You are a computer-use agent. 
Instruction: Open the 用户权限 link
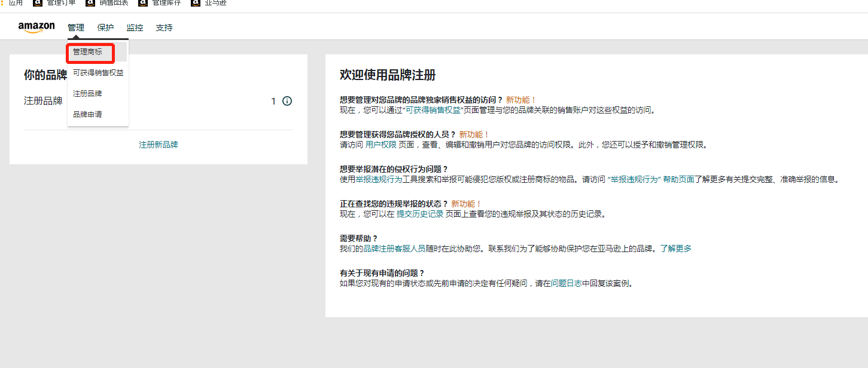tap(381, 145)
